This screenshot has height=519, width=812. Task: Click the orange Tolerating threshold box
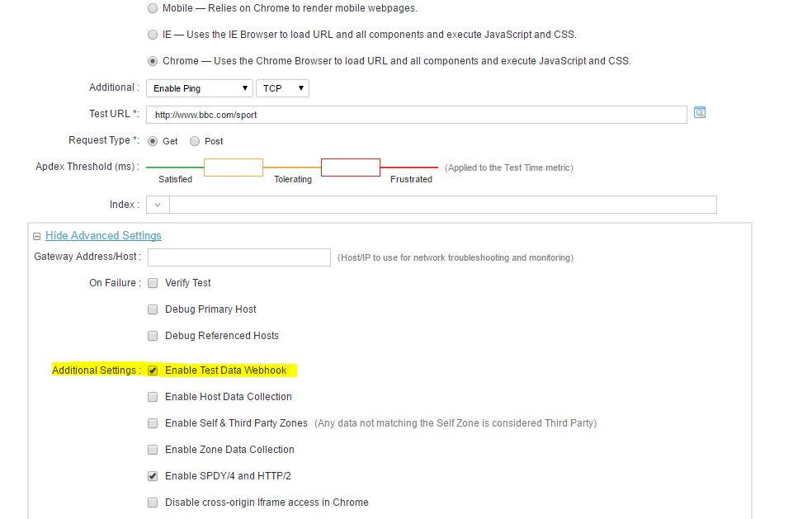pyautogui.click(x=234, y=167)
